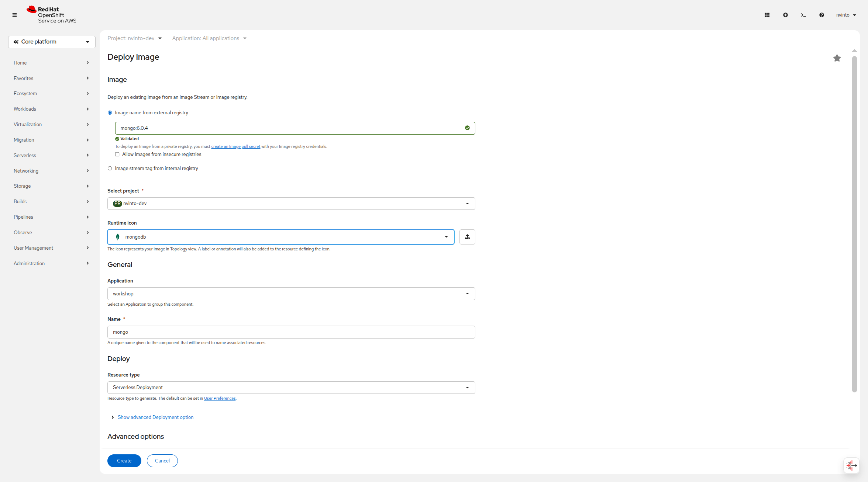Expand the Home navigation section
This screenshot has width=868, height=482.
[51, 63]
